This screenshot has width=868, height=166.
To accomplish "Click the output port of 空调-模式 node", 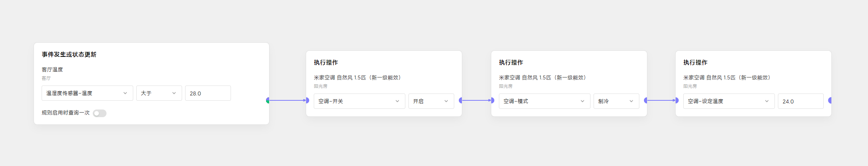I will coord(646,100).
